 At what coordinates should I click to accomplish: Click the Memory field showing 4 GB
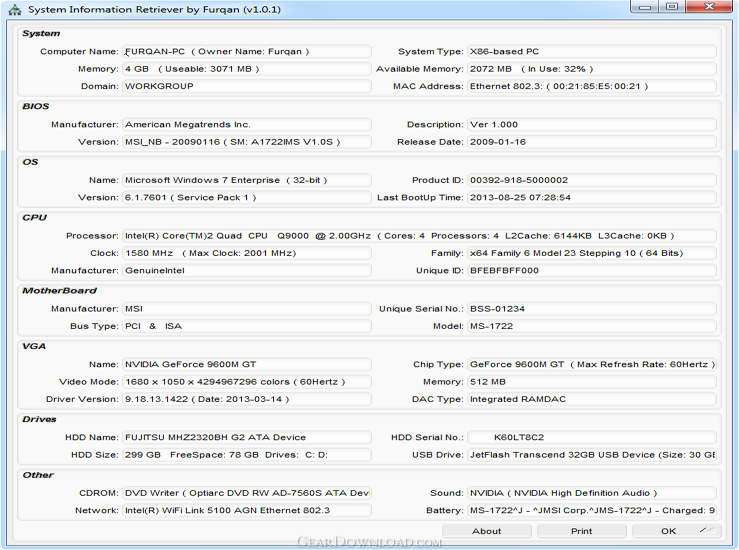point(247,69)
